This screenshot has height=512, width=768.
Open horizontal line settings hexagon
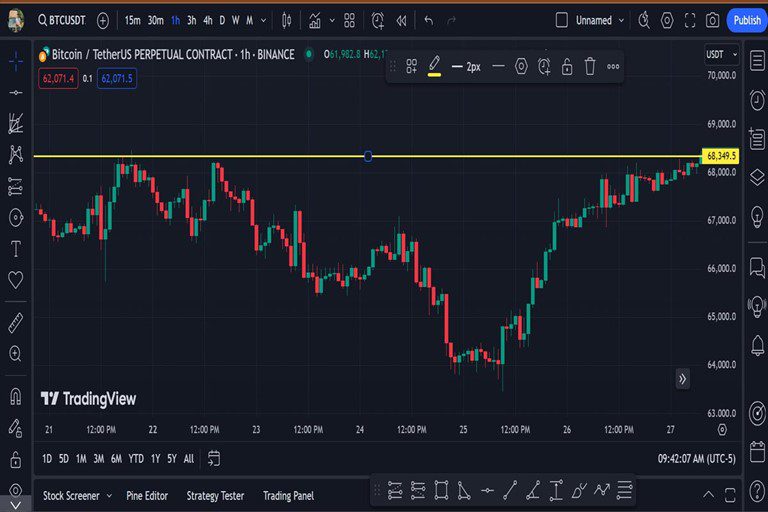click(x=521, y=66)
